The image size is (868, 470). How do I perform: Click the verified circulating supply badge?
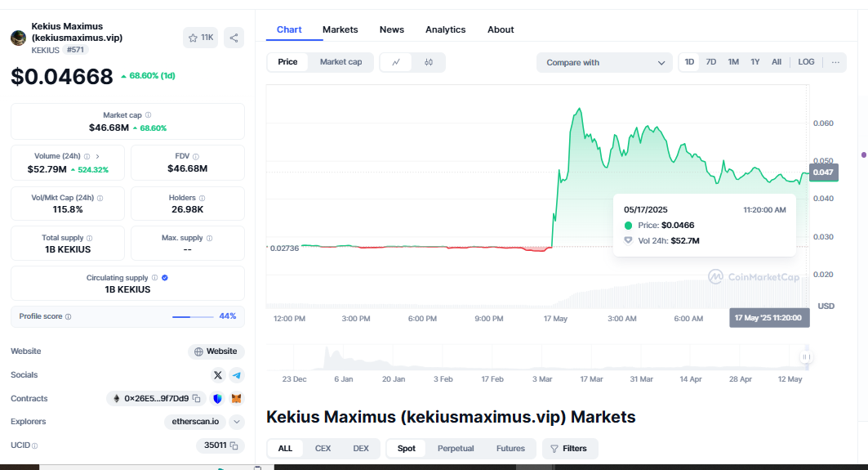(x=165, y=278)
